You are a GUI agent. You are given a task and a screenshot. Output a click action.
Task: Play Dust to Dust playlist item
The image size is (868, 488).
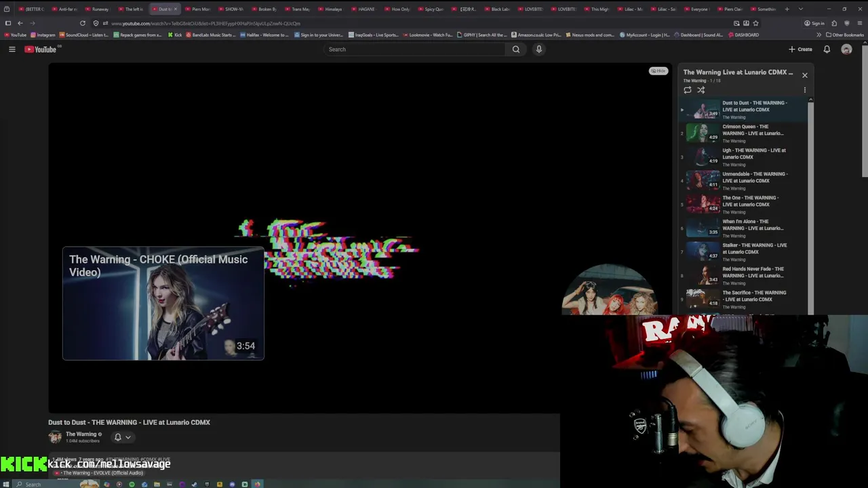[743, 110]
